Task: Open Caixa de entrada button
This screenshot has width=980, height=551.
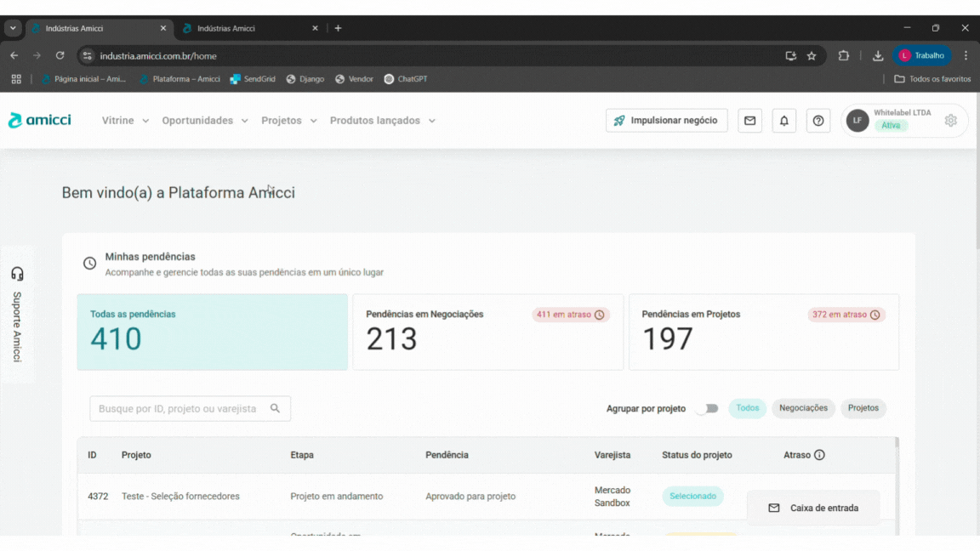Action: 813,508
